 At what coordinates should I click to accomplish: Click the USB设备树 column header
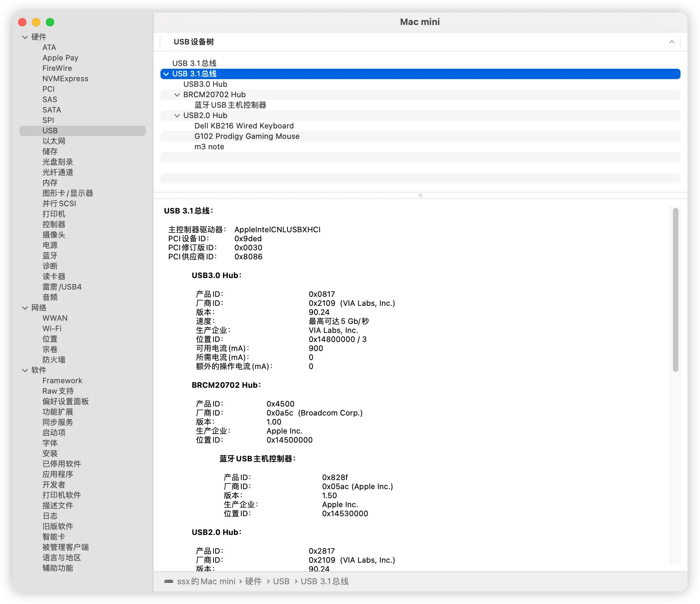coord(194,42)
